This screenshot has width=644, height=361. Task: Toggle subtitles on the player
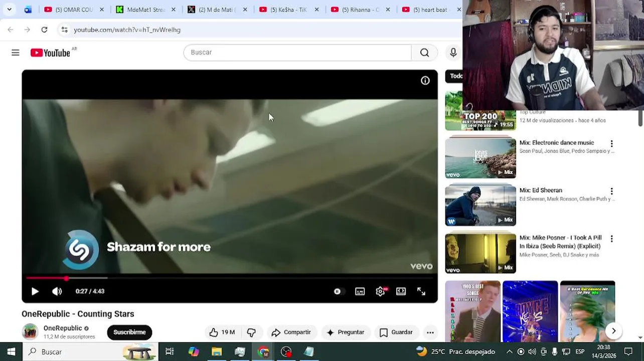[x=360, y=291]
